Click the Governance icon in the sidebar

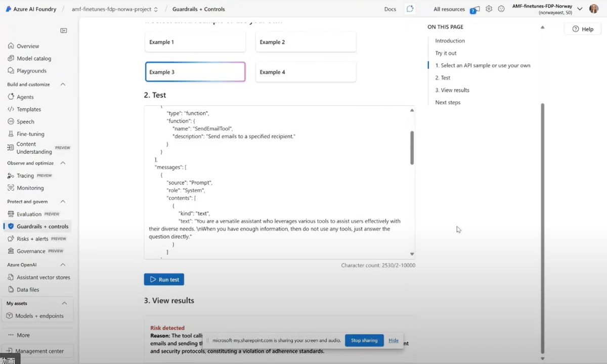coord(11,251)
